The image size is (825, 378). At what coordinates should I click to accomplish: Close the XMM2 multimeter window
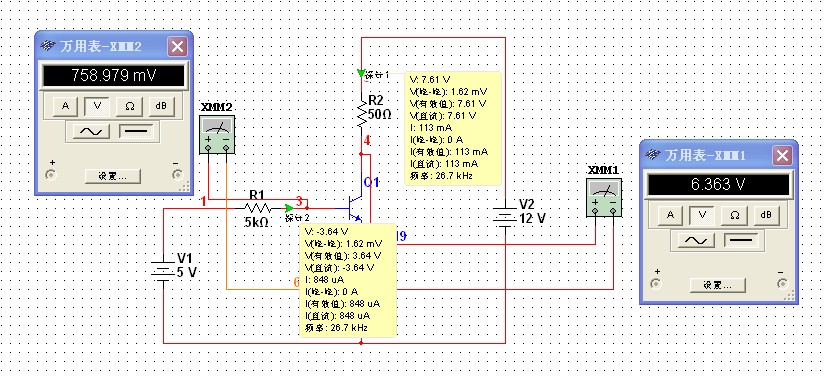point(177,47)
